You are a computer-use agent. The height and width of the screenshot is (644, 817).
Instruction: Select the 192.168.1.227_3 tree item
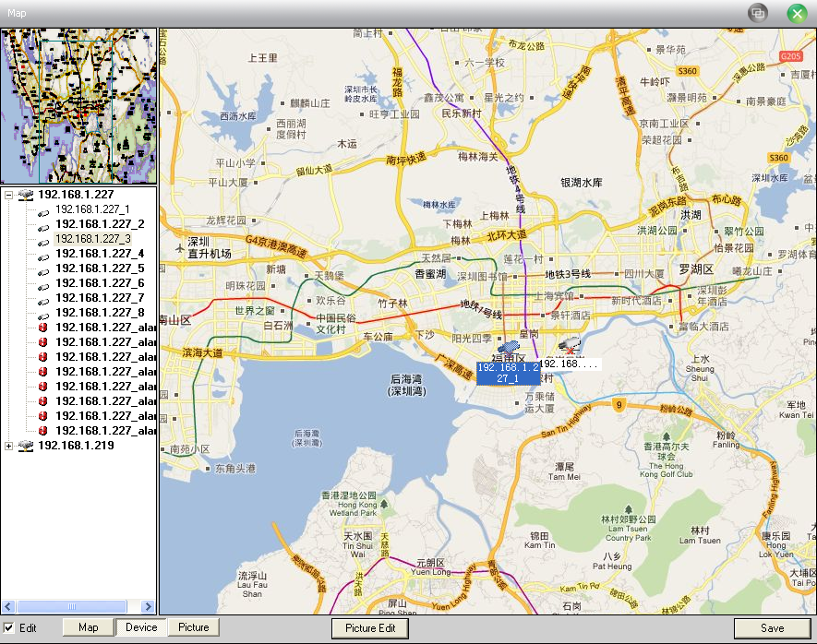tap(93, 239)
